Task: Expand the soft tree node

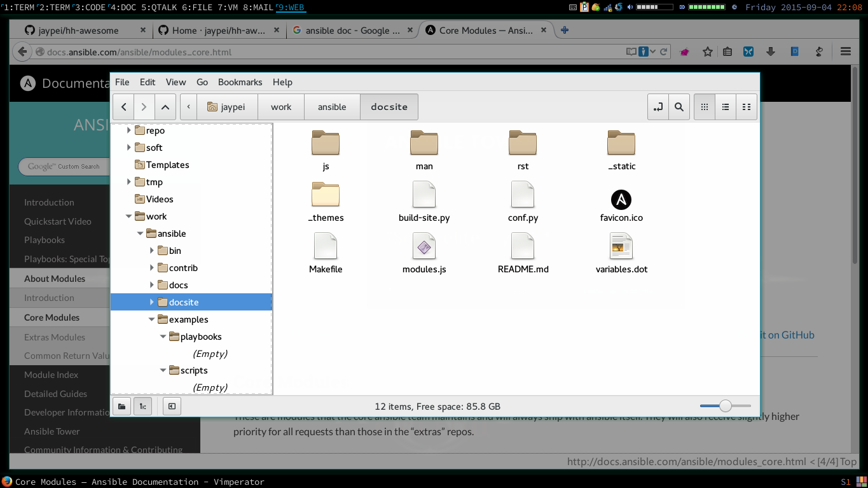Action: (x=129, y=148)
